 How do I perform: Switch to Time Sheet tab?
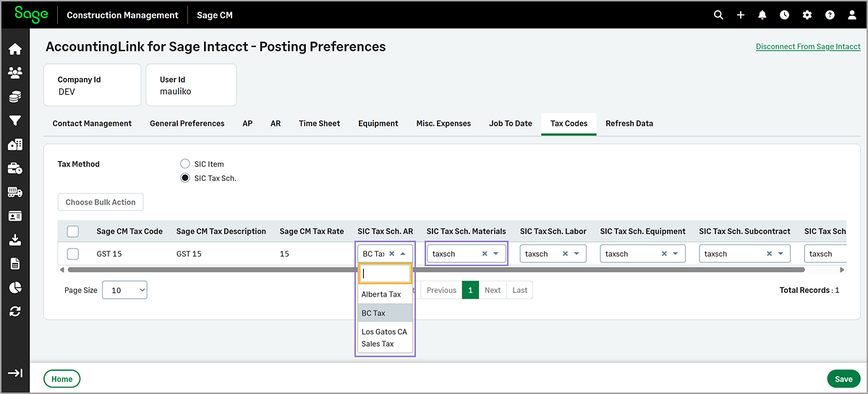tap(319, 124)
